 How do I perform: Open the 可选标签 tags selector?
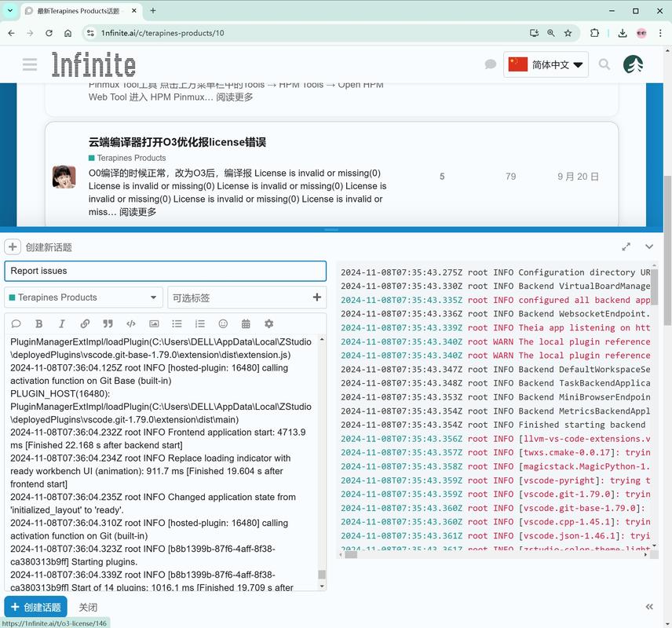[x=247, y=298]
